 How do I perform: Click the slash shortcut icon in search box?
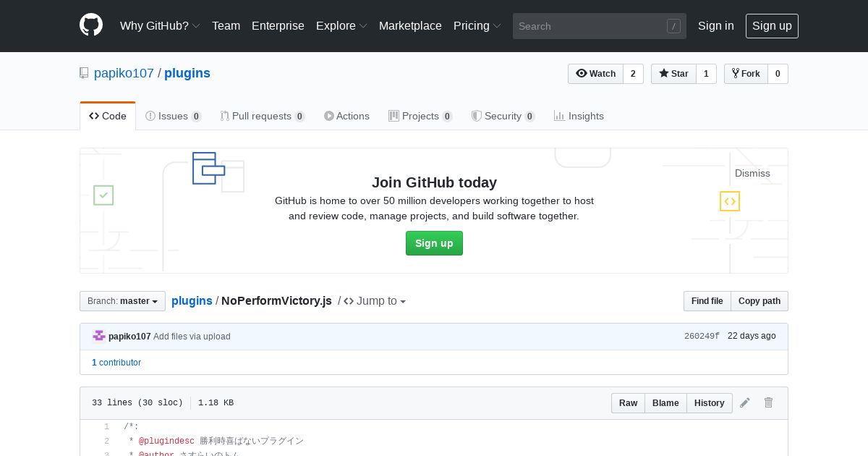(673, 26)
